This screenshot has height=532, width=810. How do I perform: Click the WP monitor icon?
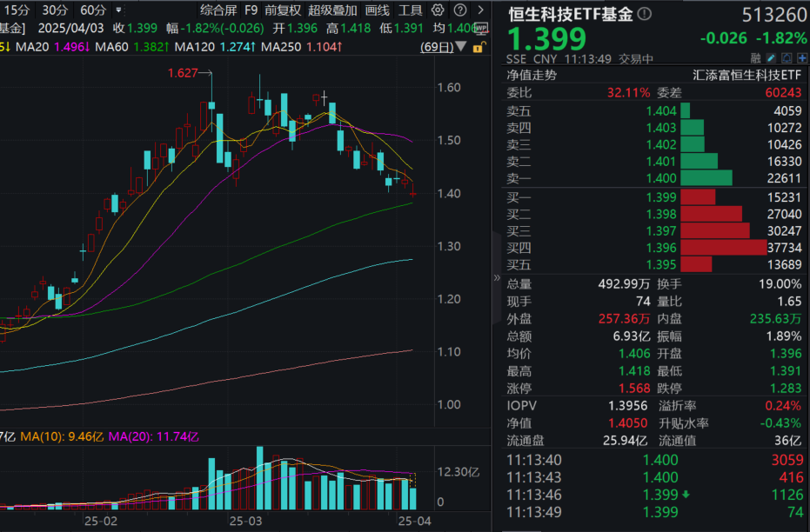click(x=481, y=28)
